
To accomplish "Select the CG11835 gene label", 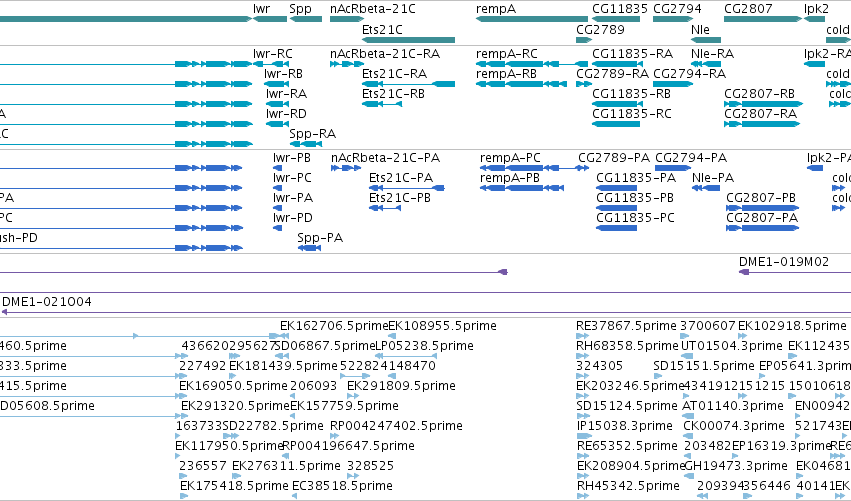I will point(620,9).
